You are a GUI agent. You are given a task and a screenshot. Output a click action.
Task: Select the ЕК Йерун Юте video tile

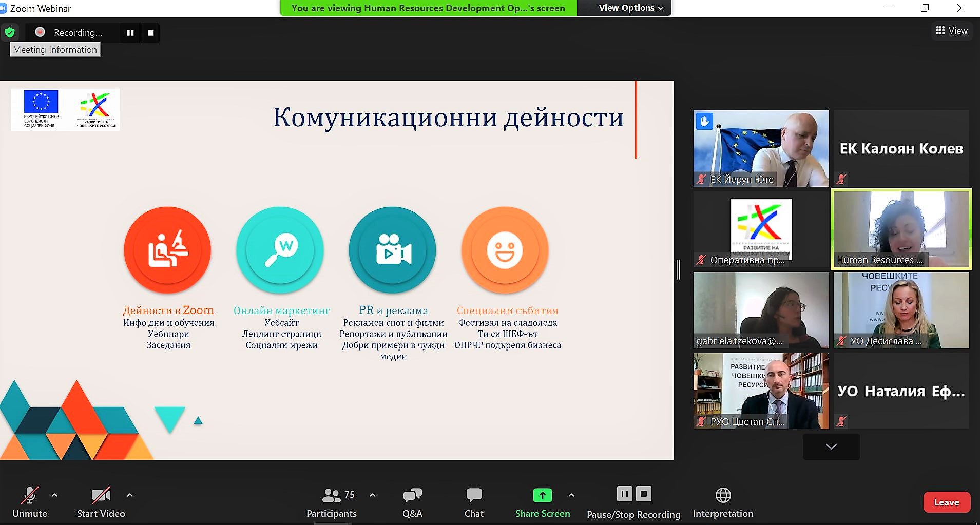point(761,148)
